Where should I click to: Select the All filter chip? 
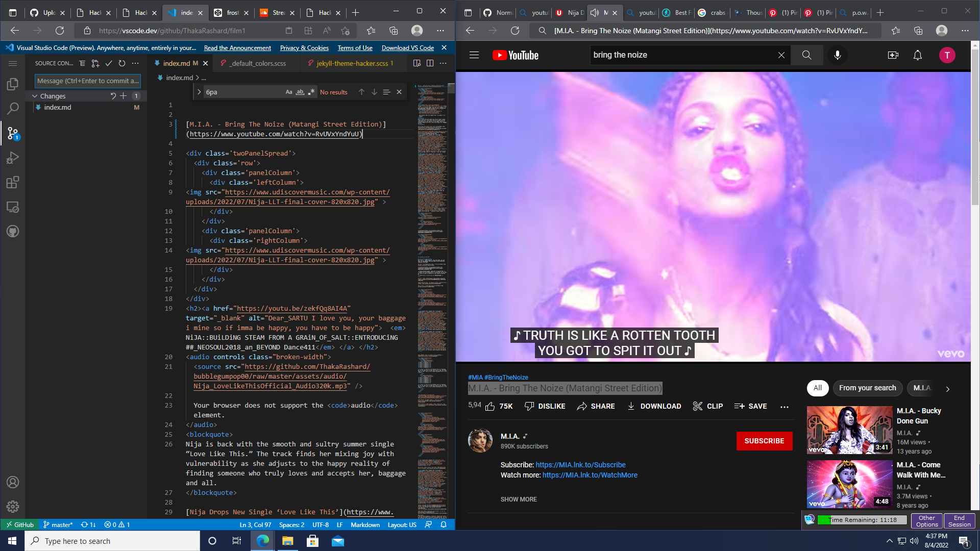tap(818, 388)
